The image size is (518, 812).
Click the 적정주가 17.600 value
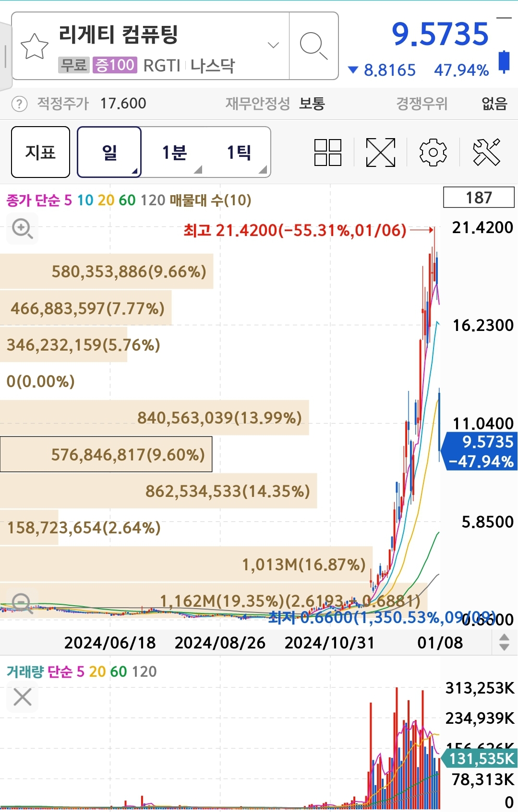pyautogui.click(x=123, y=103)
